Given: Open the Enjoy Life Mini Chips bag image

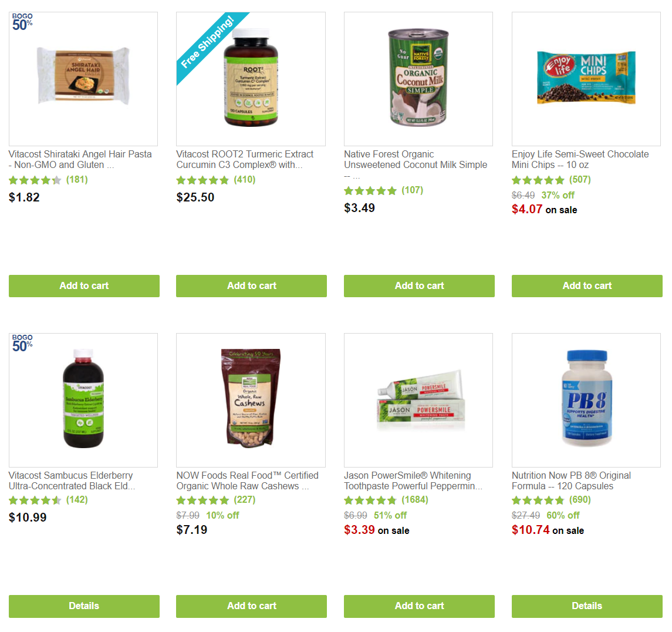Looking at the screenshot, I should tap(586, 79).
